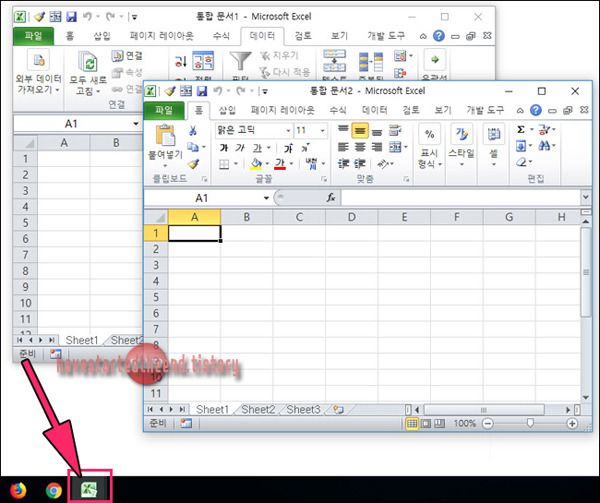Open Find and Select binoculars icon
The image size is (600, 503).
[x=545, y=145]
